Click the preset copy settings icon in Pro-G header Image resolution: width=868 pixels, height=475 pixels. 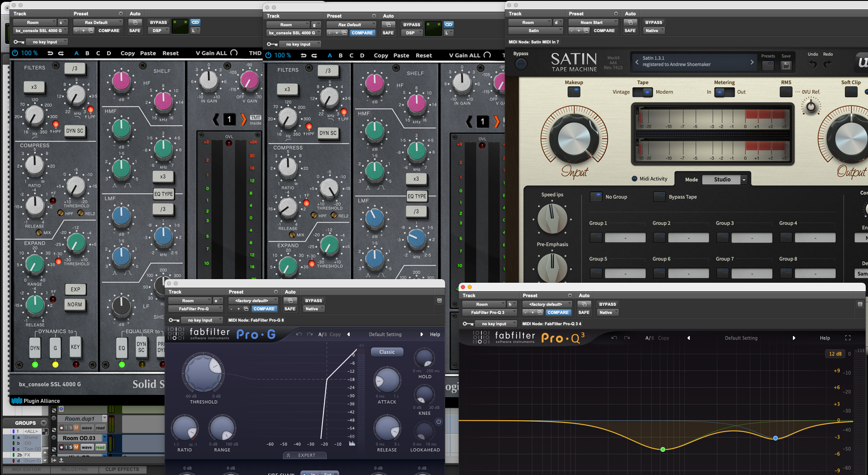click(x=246, y=309)
